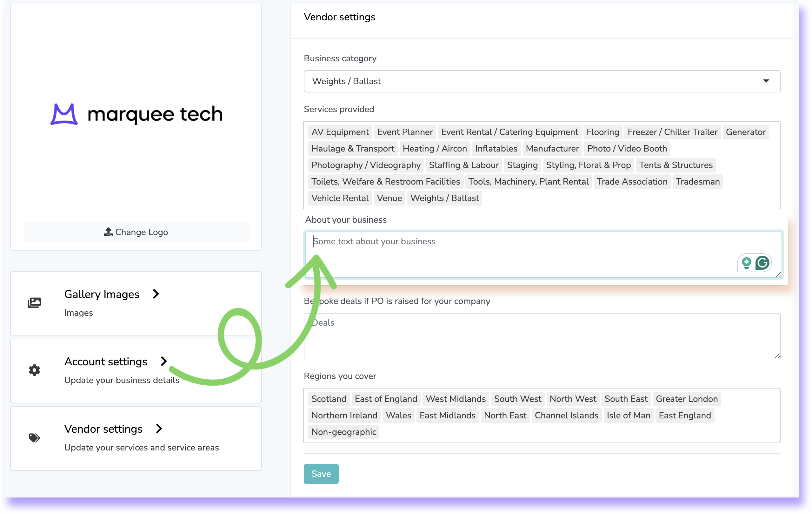
Task: Focus the About your business textarea
Action: click(x=543, y=255)
